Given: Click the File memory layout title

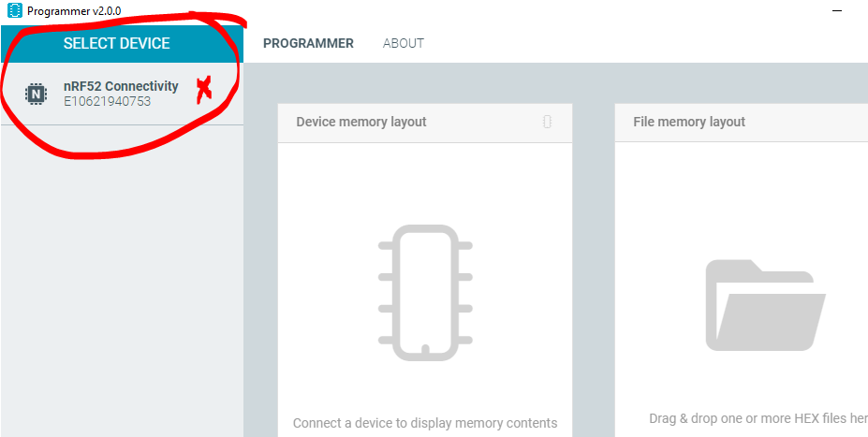Looking at the screenshot, I should (689, 122).
